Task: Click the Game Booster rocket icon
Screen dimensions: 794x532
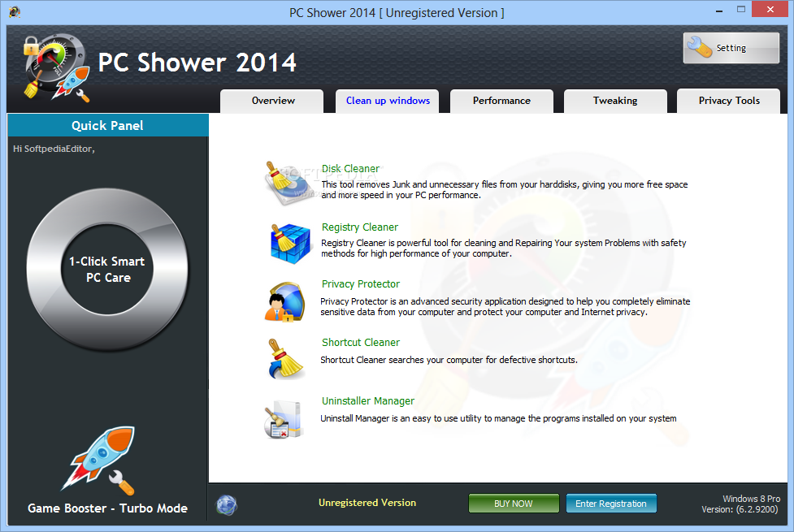Action: (99, 460)
